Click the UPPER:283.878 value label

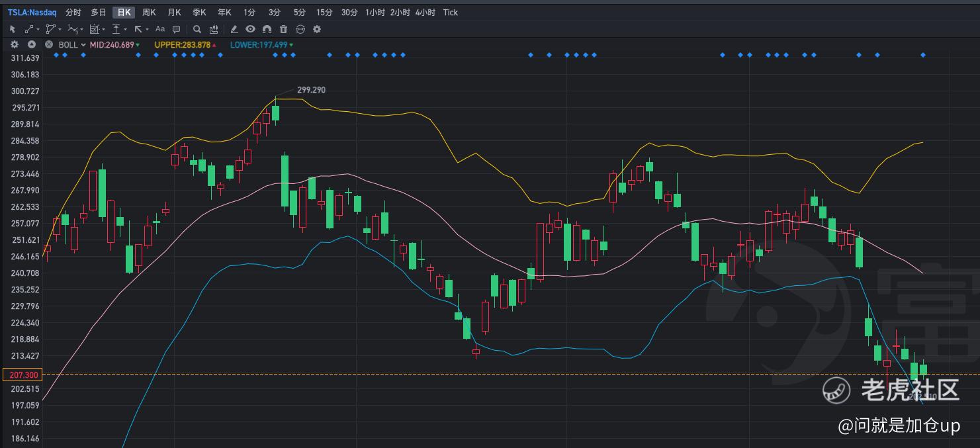tap(182, 44)
